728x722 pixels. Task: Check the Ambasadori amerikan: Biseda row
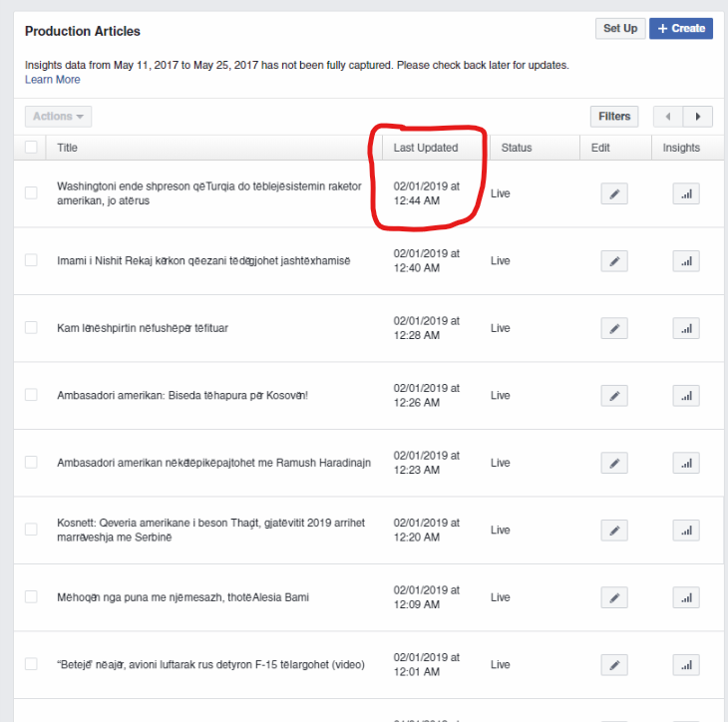31,395
